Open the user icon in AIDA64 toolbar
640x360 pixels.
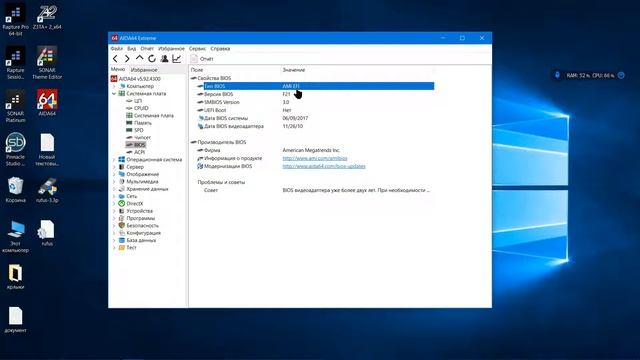(164, 59)
